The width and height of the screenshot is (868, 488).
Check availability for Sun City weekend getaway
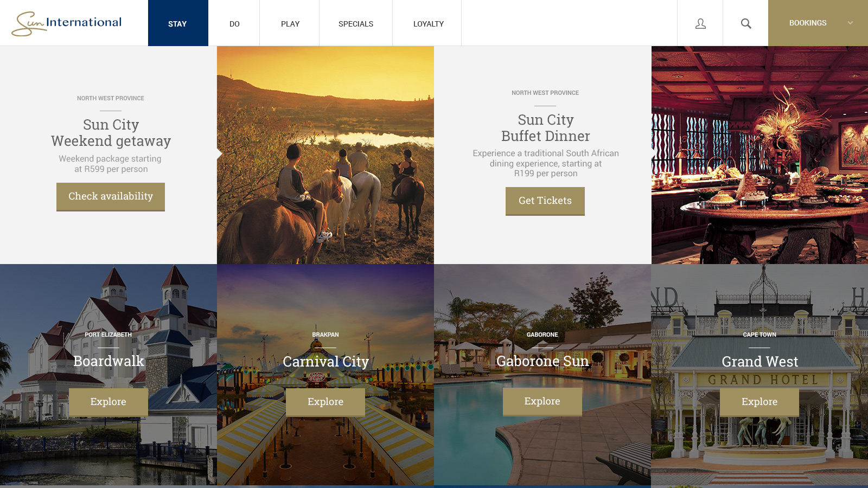[x=111, y=197]
